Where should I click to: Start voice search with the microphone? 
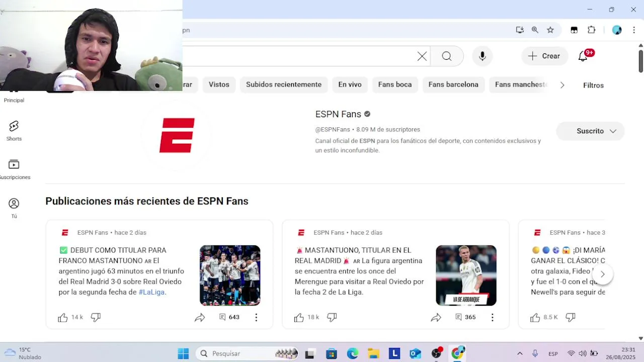click(482, 56)
